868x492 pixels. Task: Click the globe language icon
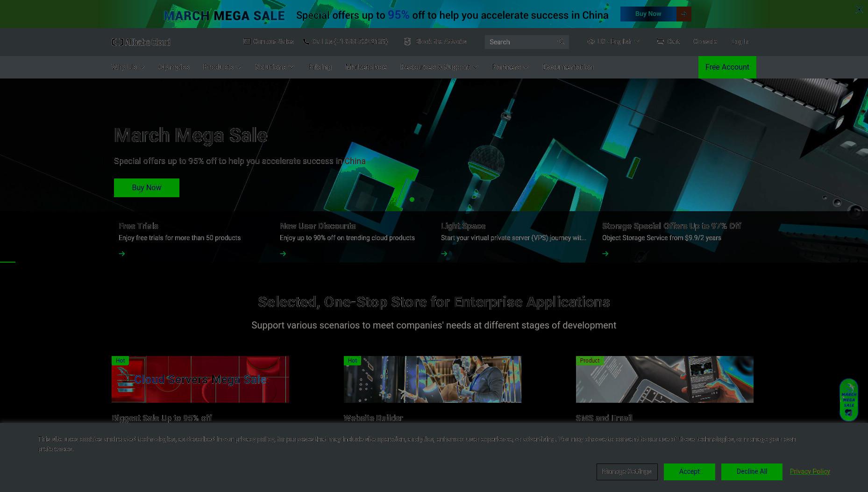click(x=591, y=42)
